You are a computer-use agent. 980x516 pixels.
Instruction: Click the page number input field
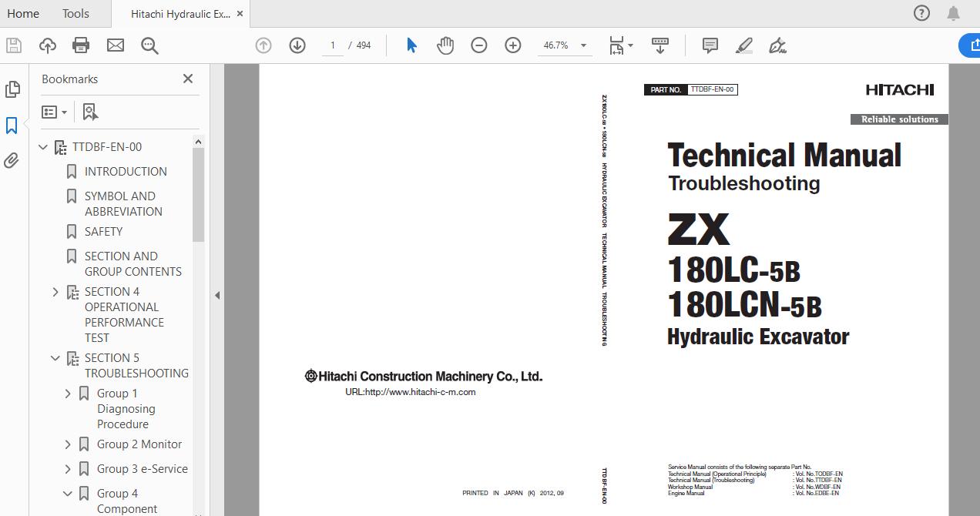click(333, 45)
